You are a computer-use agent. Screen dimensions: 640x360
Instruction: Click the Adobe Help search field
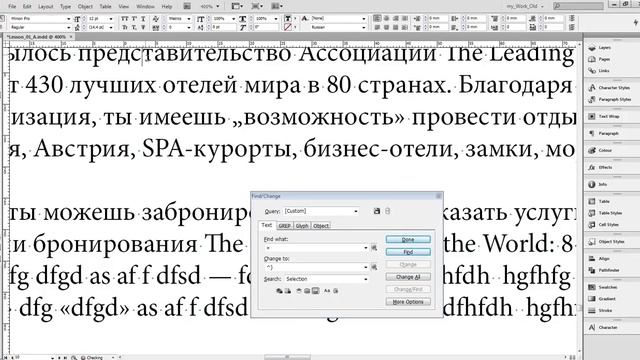[x=578, y=6]
